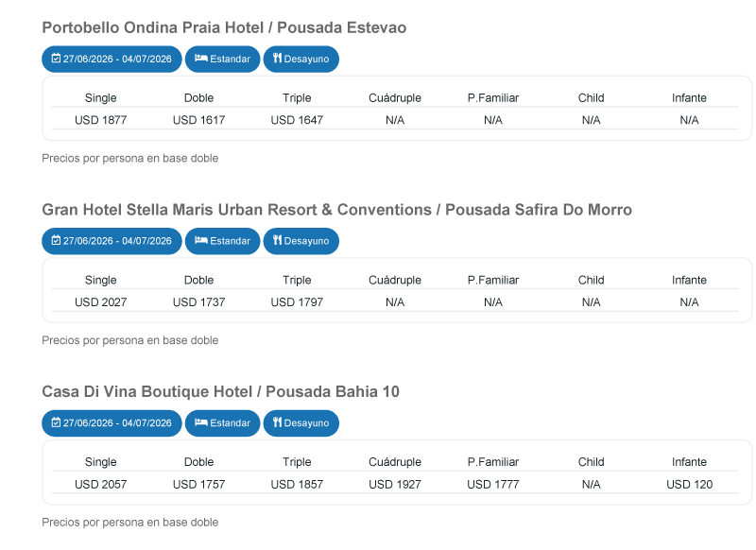Click the calendar icon for Casa Di Vina dates
This screenshot has height=550, width=756.
coord(56,423)
